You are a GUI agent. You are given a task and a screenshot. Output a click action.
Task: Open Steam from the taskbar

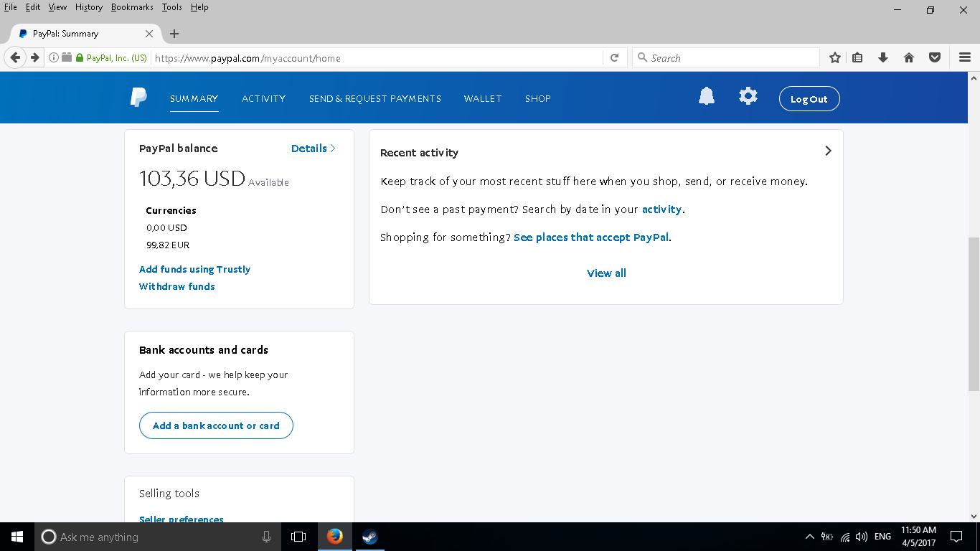click(370, 537)
